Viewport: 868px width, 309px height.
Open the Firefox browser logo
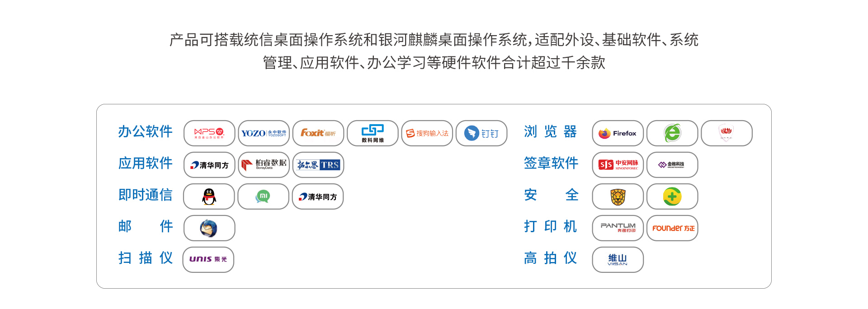pos(618,133)
